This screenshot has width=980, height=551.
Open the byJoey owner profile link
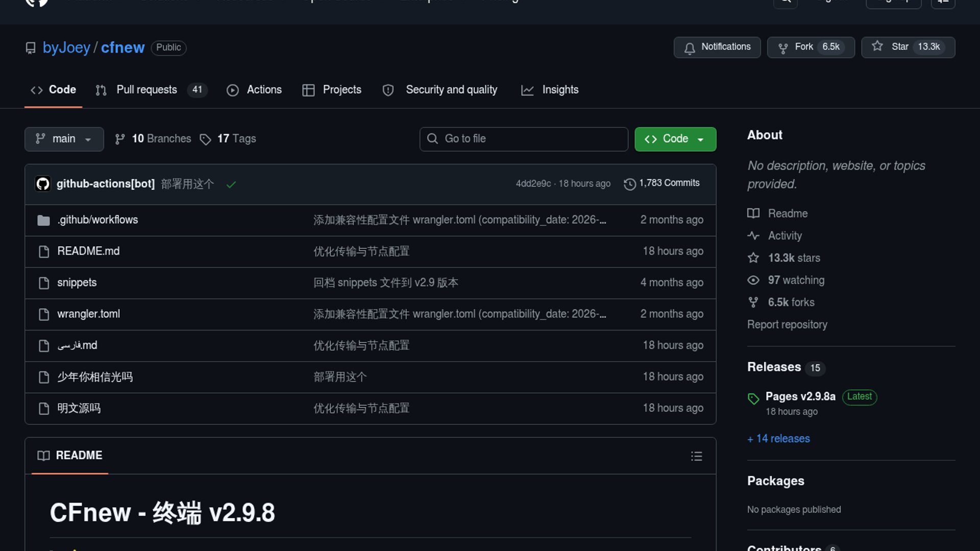point(66,47)
